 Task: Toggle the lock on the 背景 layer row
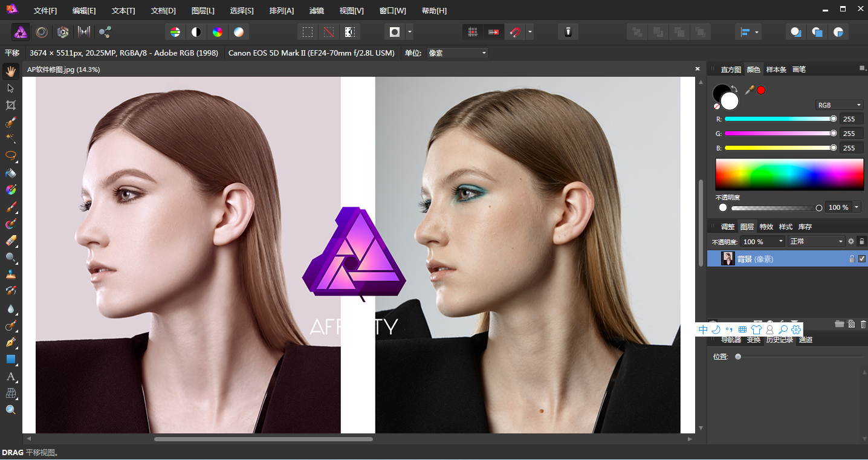852,259
